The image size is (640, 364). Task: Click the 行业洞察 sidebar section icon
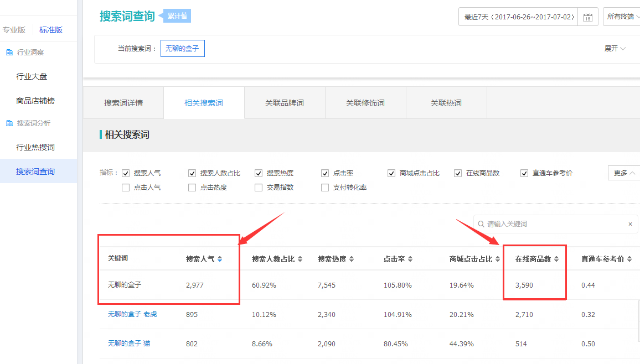coord(8,52)
